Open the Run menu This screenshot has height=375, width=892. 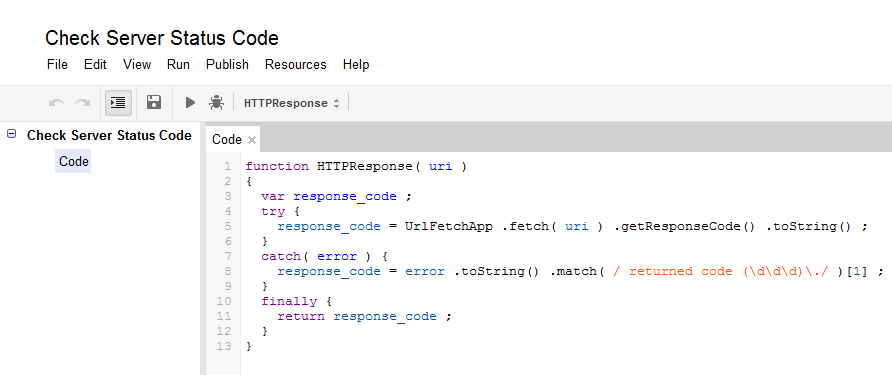(178, 65)
